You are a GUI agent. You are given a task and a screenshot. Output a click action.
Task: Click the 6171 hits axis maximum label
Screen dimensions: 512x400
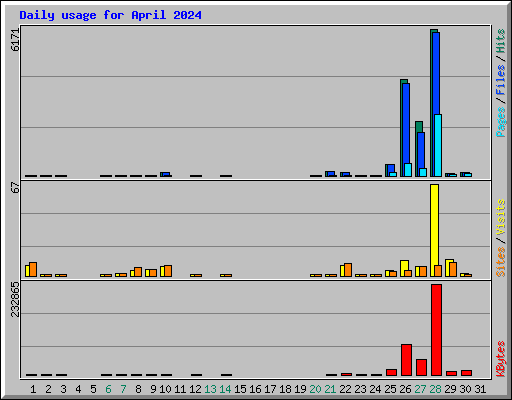[x=15, y=40]
